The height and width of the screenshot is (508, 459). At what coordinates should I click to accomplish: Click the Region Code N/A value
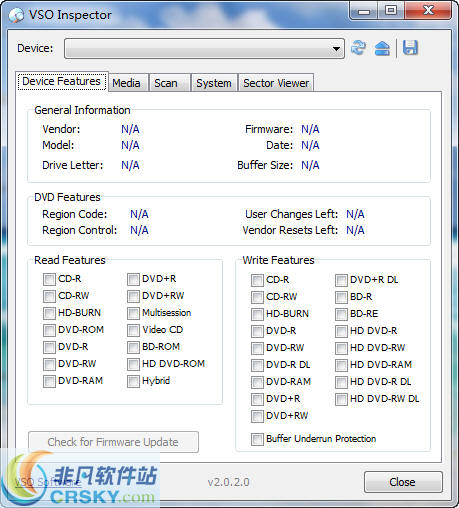coord(139,214)
